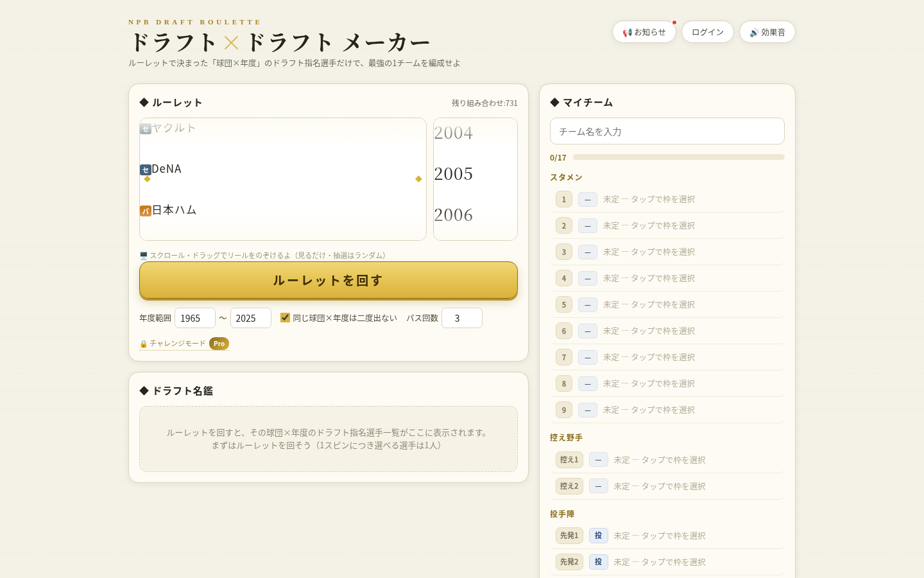Toggle 同じ球団×年度は二度出ない checkbox
The image size is (924, 578).
286,317
